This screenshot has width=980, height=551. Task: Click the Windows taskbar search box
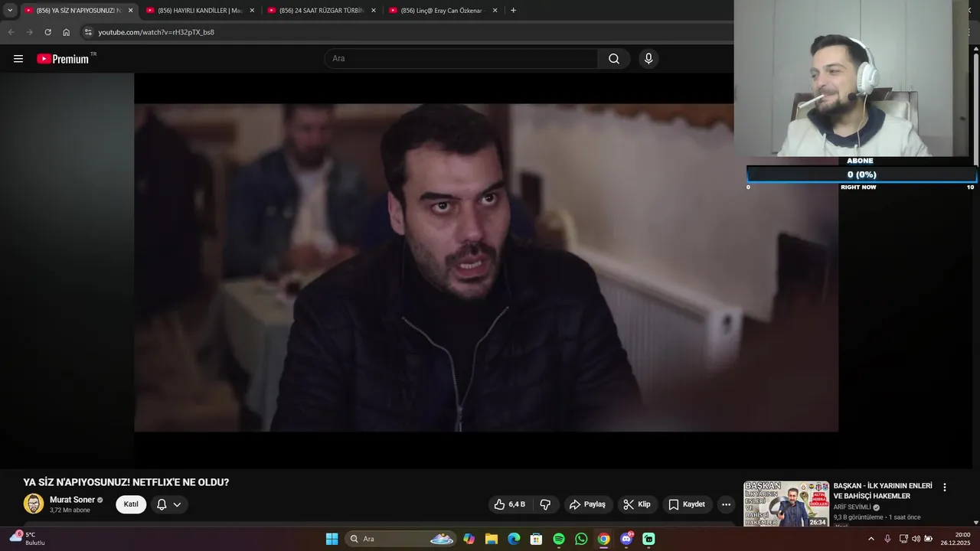coord(400,539)
